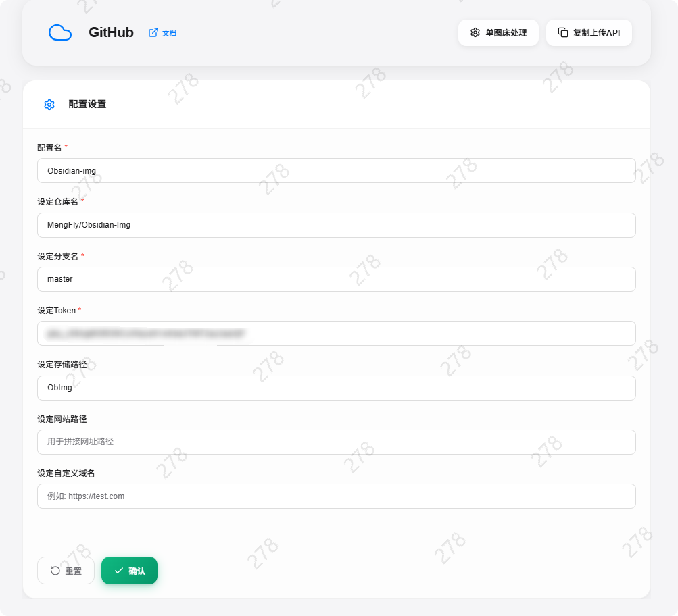Image resolution: width=678 pixels, height=616 pixels.
Task: Select the 配置设置 section header text
Action: 87,104
